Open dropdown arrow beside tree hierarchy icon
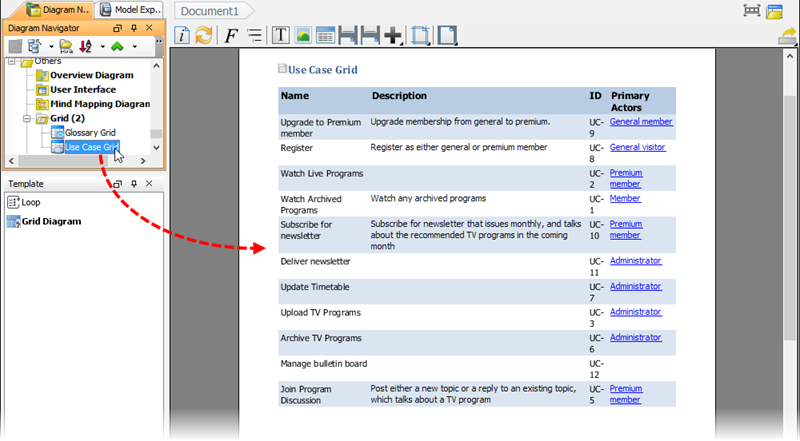 [x=51, y=47]
